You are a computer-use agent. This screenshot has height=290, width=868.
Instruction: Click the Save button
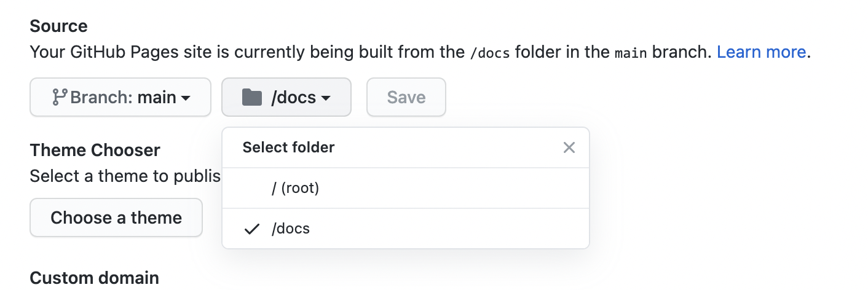point(406,97)
